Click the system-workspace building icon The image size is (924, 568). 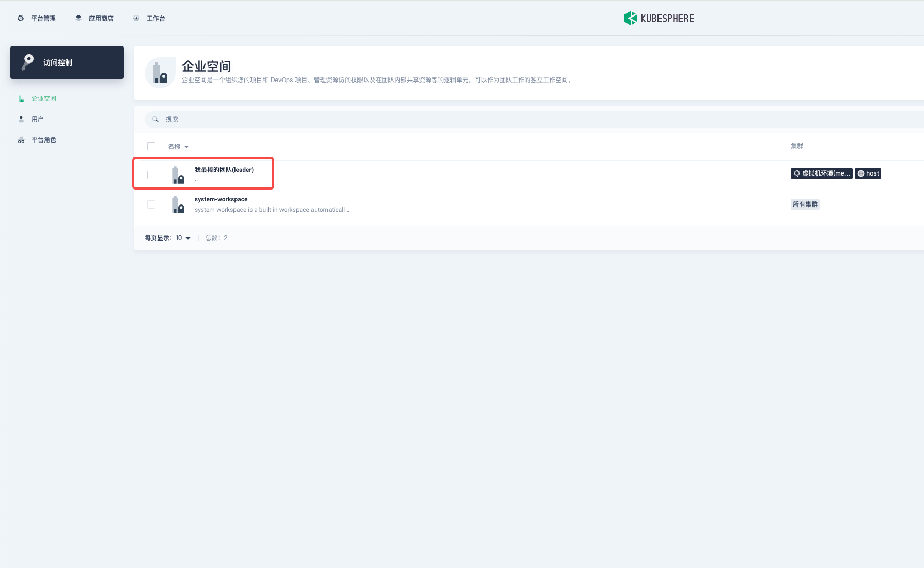tap(178, 204)
